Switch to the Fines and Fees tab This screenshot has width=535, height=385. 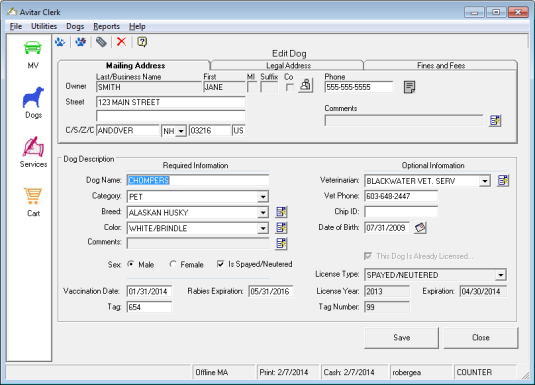(440, 65)
